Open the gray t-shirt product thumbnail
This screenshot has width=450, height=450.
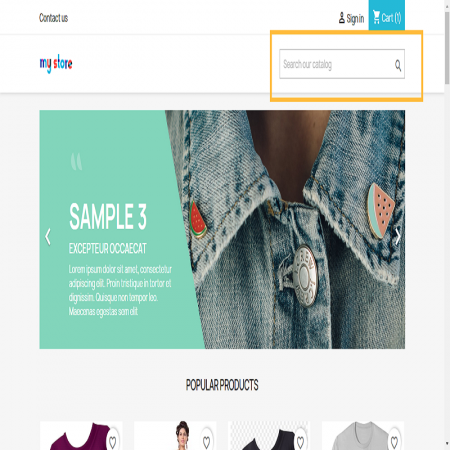[x=363, y=436]
